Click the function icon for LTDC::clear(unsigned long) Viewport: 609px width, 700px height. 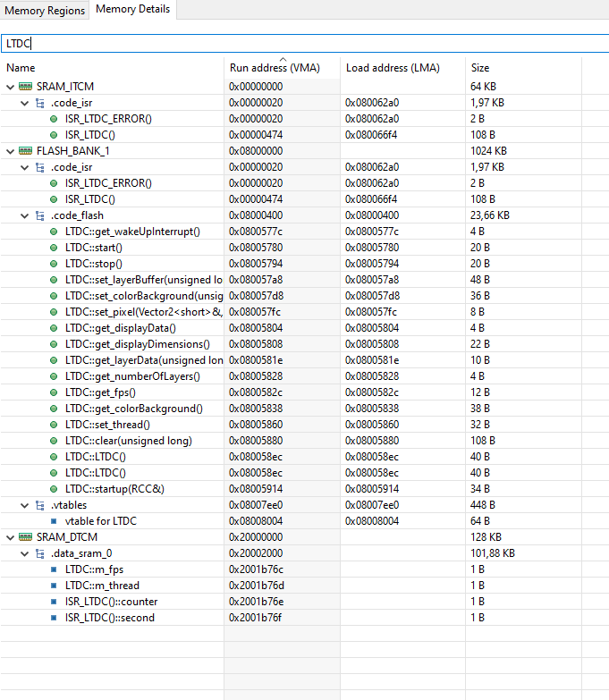click(54, 441)
